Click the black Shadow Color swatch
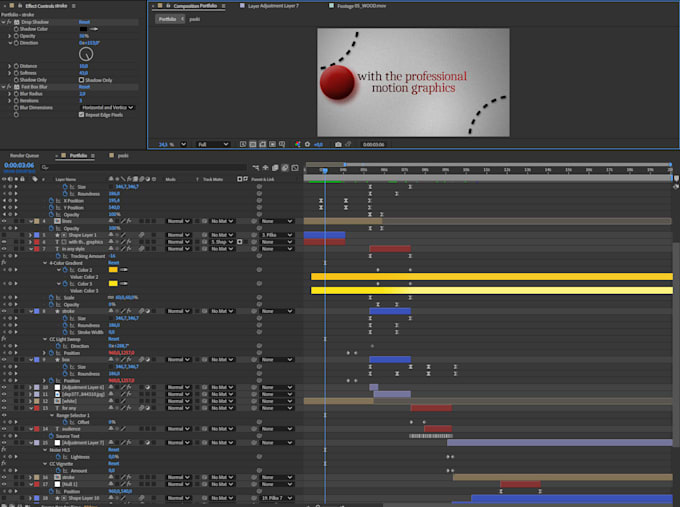 click(x=83, y=29)
